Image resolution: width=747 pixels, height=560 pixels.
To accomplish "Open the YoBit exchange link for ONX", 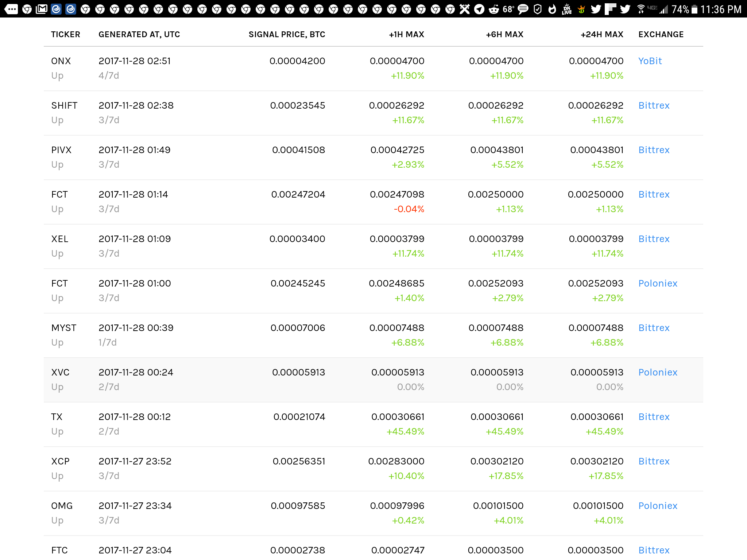I will click(650, 61).
